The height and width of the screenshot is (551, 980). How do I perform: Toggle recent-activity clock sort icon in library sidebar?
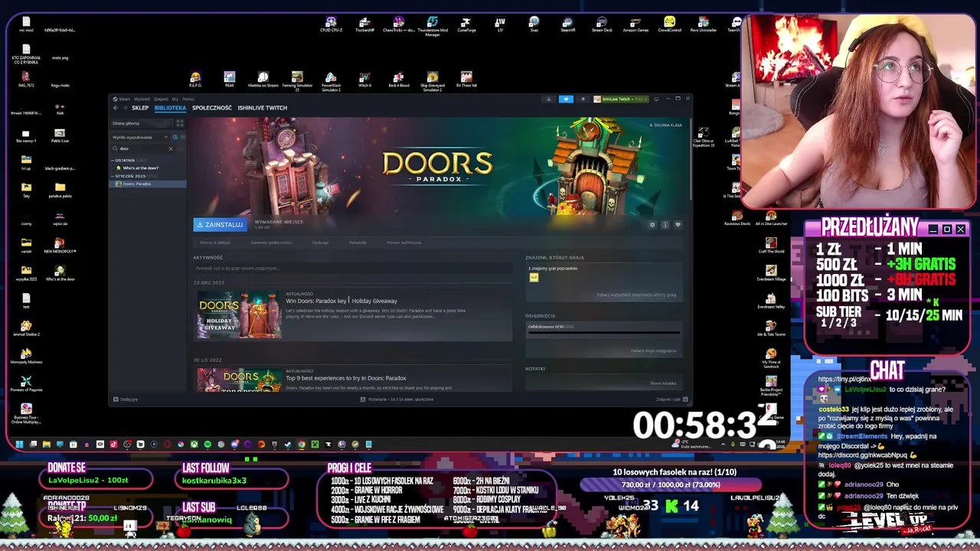[175, 137]
